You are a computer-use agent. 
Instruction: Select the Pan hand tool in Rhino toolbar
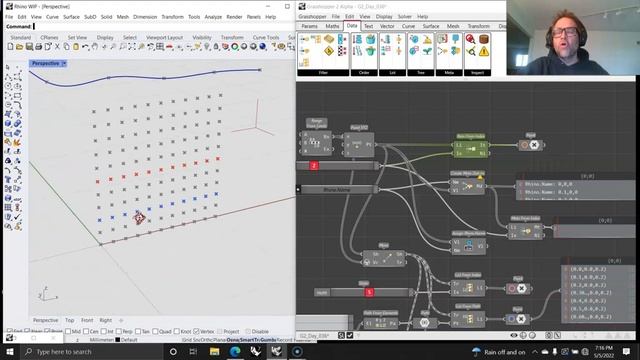point(95,47)
